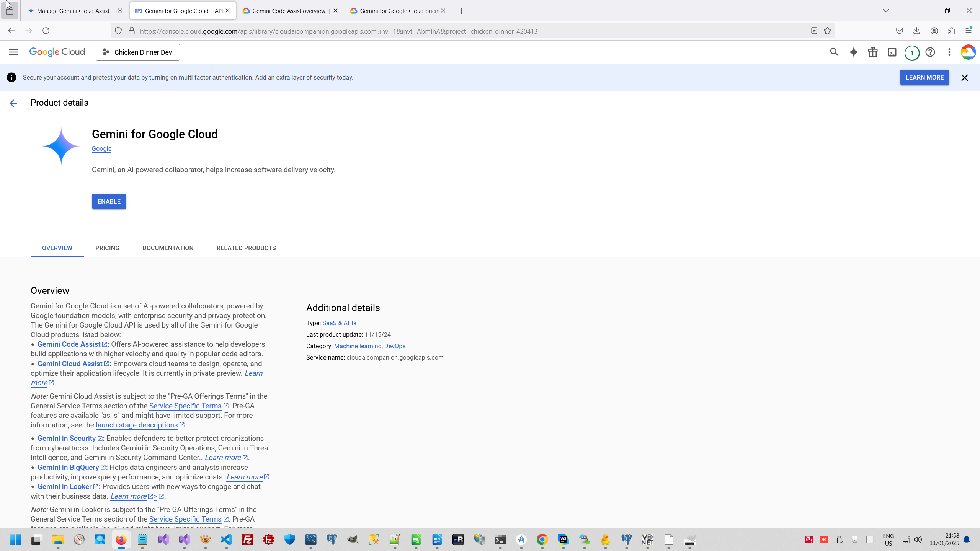Viewport: 980px width, 551px height.
Task: Open the Gemini Code Assist link
Action: pos(69,344)
